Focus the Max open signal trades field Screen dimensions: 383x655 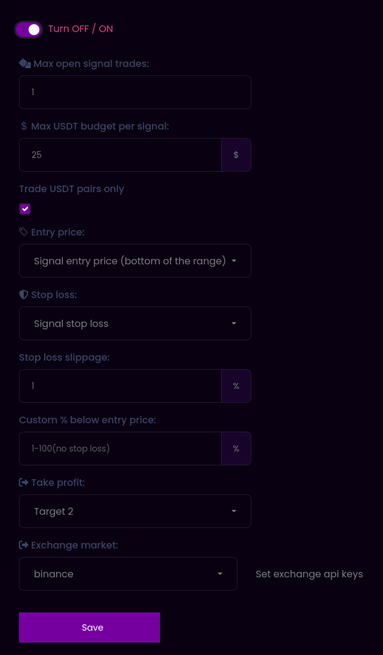coord(135,92)
